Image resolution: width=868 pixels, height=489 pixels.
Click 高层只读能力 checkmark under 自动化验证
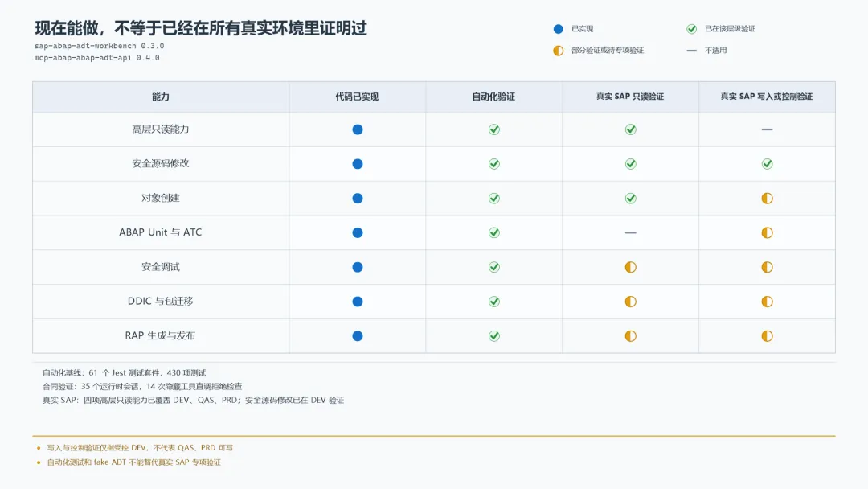[494, 129]
